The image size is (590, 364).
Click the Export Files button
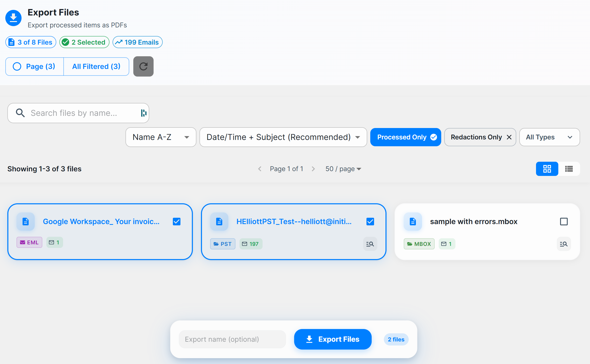(333, 339)
